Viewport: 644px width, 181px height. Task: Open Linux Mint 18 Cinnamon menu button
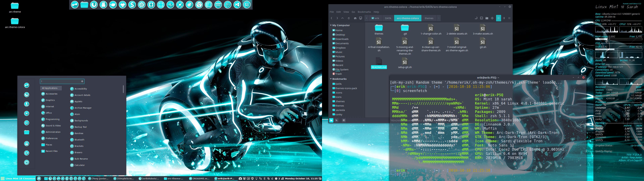18,178
